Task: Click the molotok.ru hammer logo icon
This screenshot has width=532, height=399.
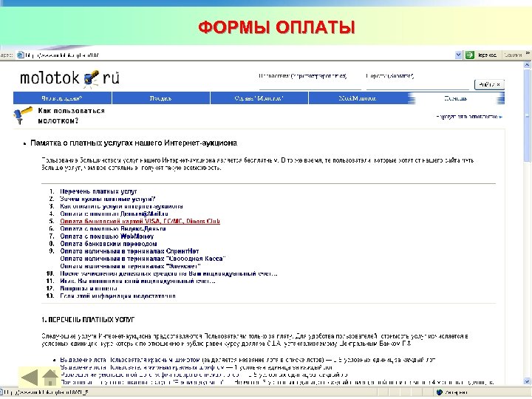Action: click(92, 78)
